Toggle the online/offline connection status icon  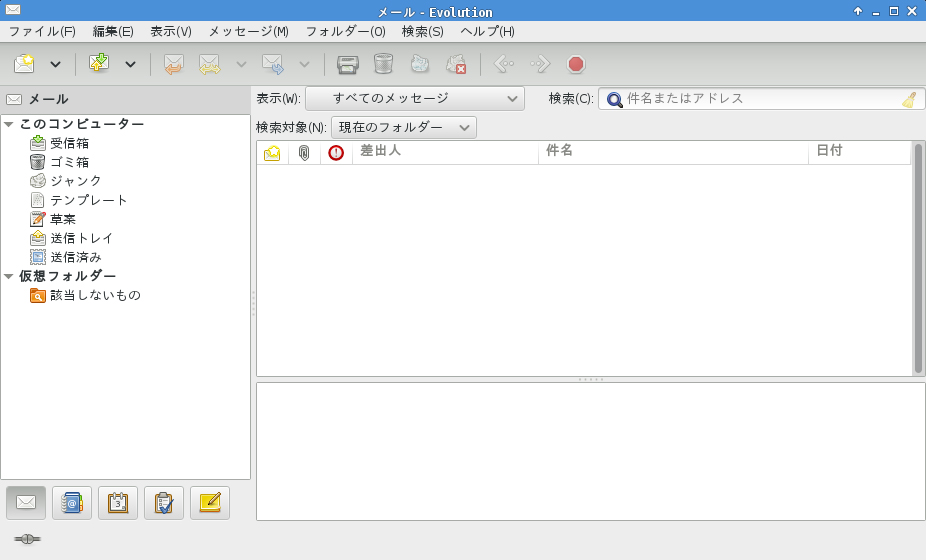coord(27,539)
